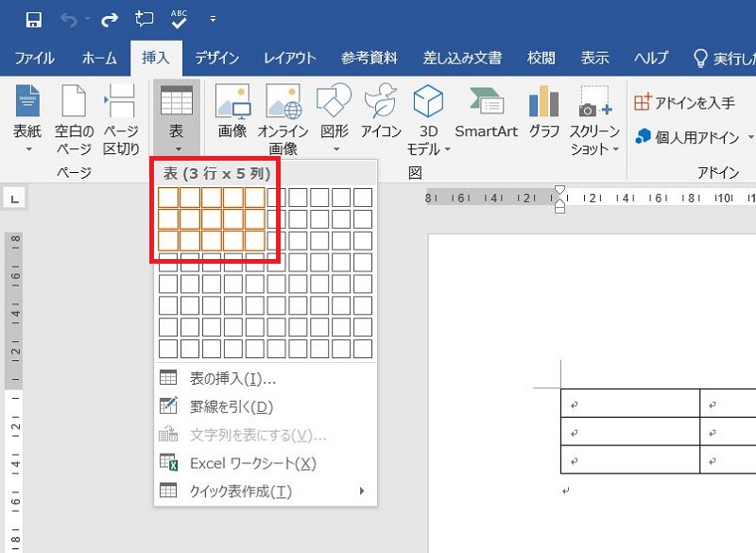Viewport: 756px width, 553px height.
Task: Click the ABC spelling check icon
Action: (179, 19)
